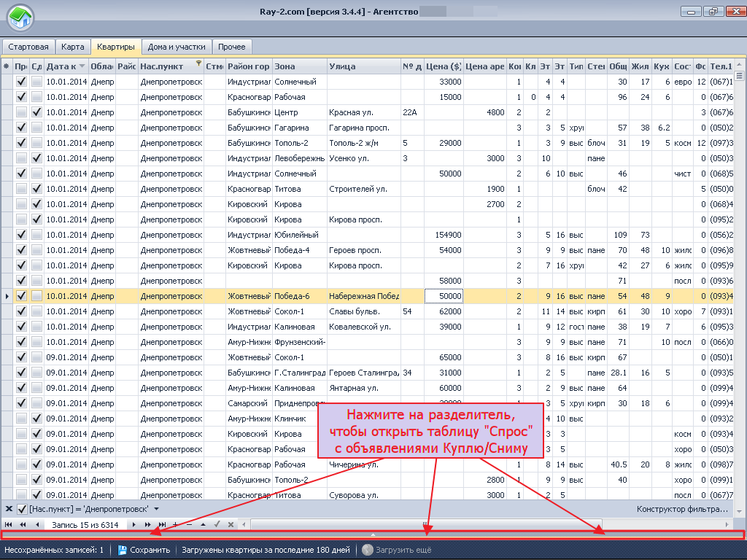This screenshot has height=560, width=747.
Task: Click Дата к column sort arrow
Action: 82,66
